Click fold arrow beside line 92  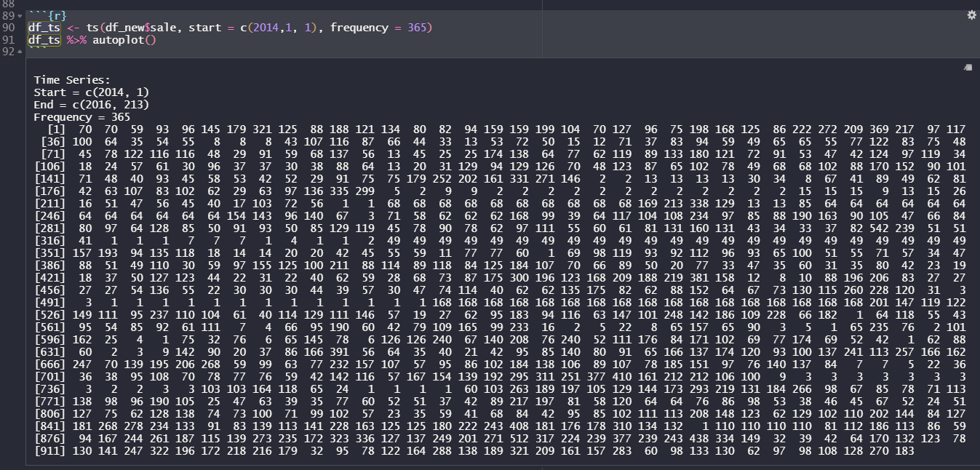pyautogui.click(x=20, y=52)
